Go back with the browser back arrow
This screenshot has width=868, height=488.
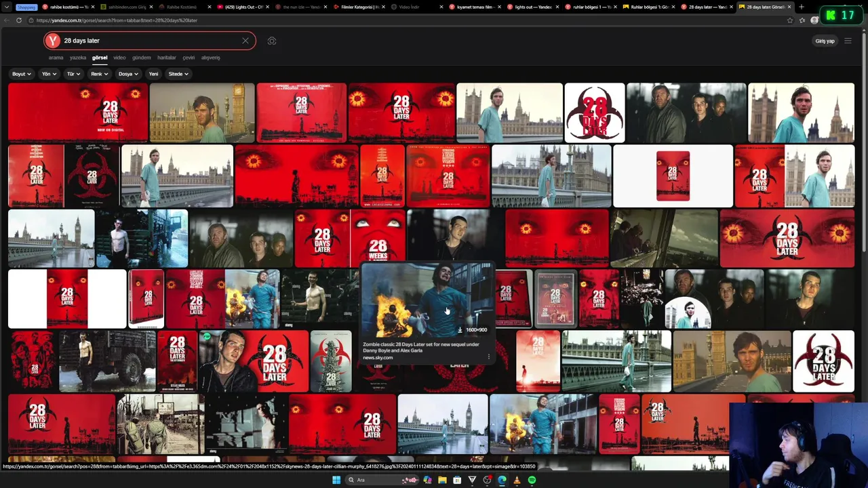click(8, 20)
